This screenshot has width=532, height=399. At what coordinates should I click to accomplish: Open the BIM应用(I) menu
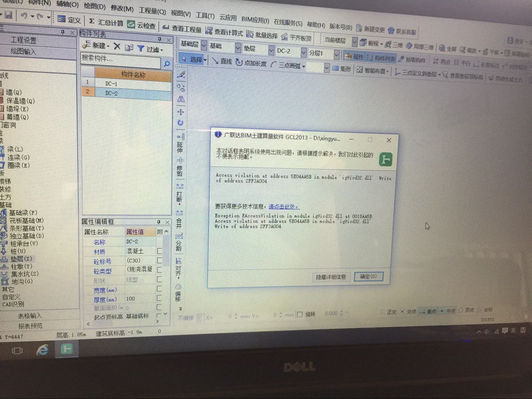pos(255,20)
